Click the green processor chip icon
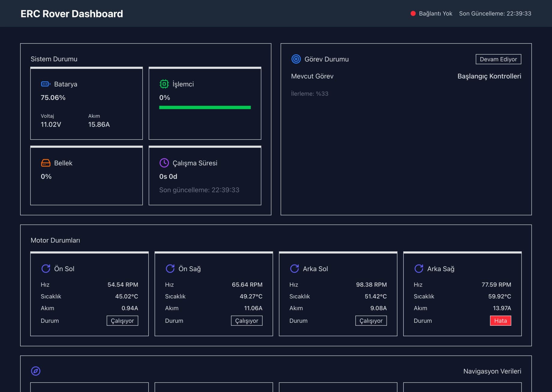This screenshot has height=392, width=552. pyautogui.click(x=164, y=84)
